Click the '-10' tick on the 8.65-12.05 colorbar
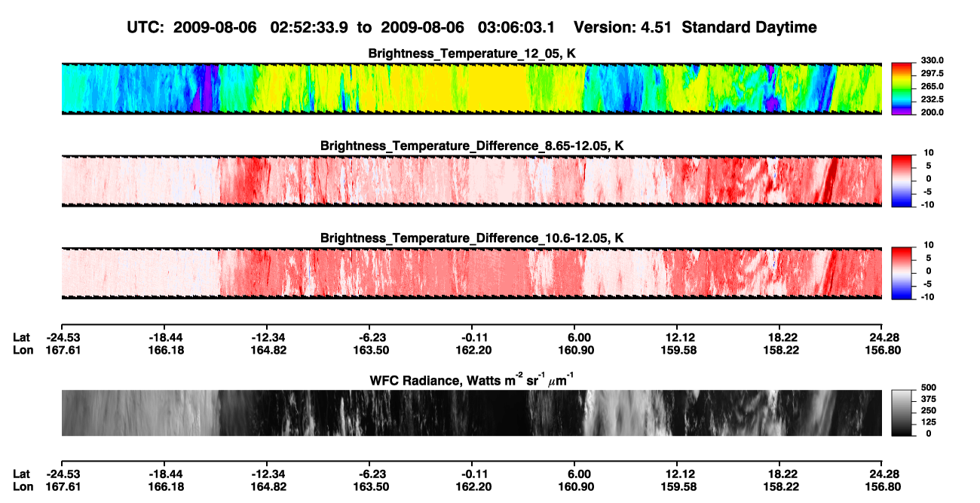 pos(929,205)
